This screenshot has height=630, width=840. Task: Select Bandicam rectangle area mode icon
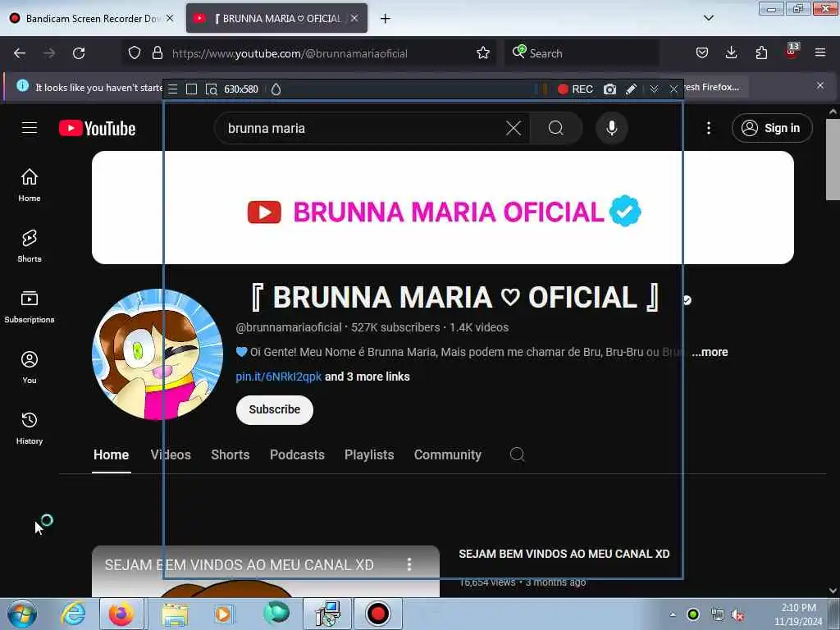[x=191, y=89]
